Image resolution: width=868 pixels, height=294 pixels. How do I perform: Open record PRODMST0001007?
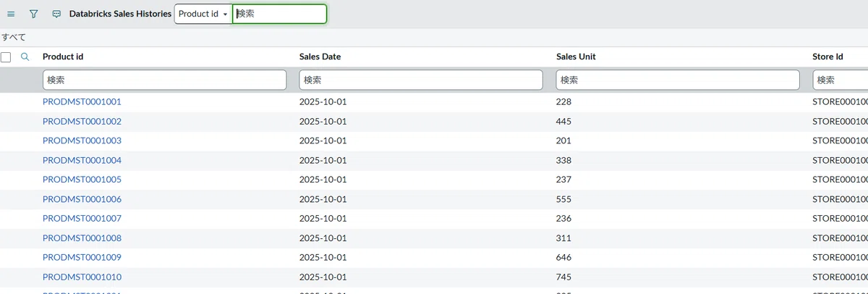click(x=82, y=219)
